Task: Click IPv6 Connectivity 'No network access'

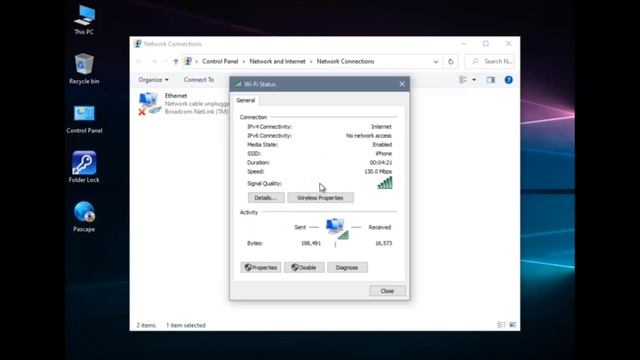Action: [369, 136]
